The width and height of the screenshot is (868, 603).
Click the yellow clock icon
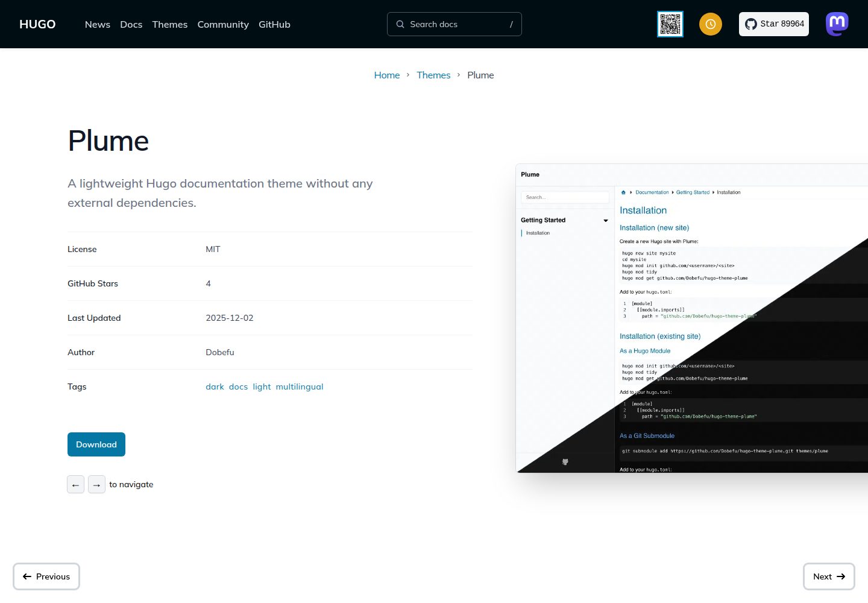click(x=711, y=24)
